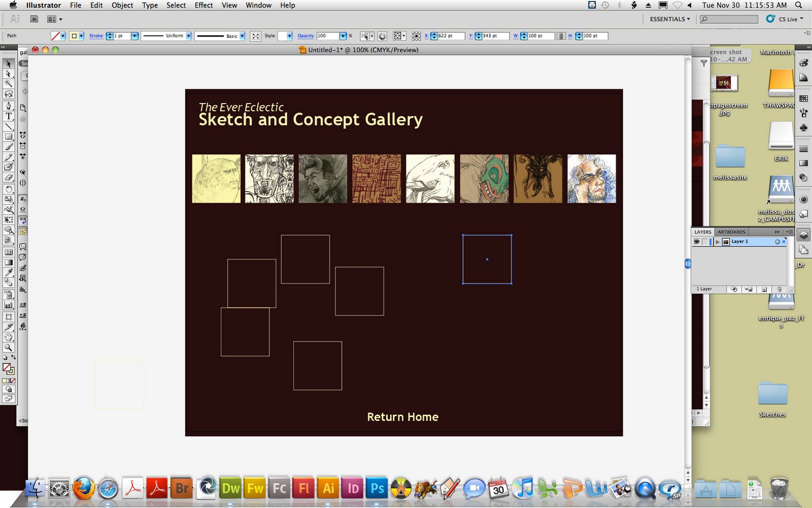
Task: Open the File menu
Action: (x=76, y=5)
